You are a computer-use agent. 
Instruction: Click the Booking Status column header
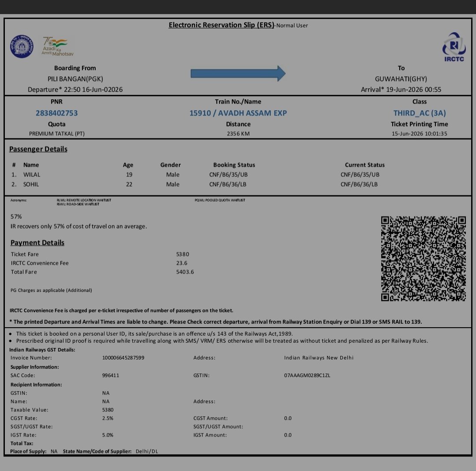234,165
